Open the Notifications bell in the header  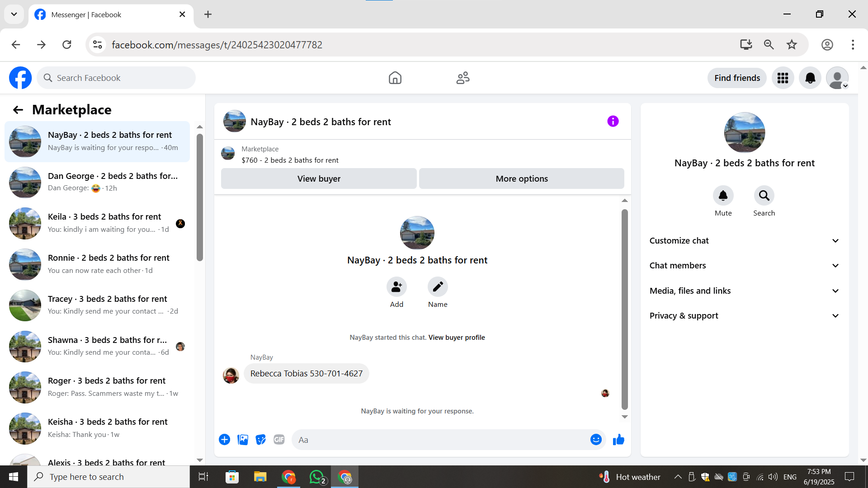coord(810,78)
